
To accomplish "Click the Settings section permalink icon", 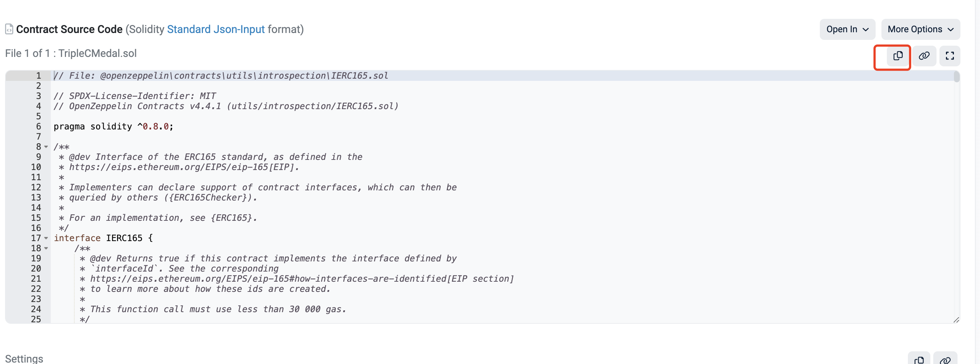I will [x=945, y=359].
